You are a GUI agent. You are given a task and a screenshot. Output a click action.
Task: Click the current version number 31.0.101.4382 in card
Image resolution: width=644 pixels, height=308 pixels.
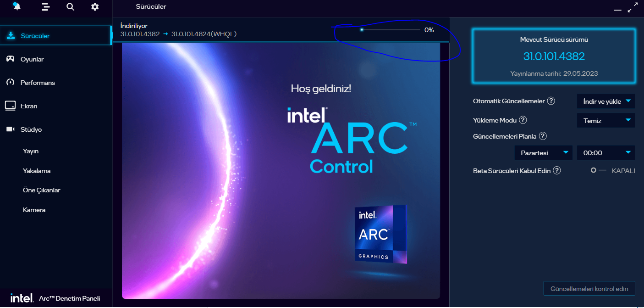tap(554, 56)
